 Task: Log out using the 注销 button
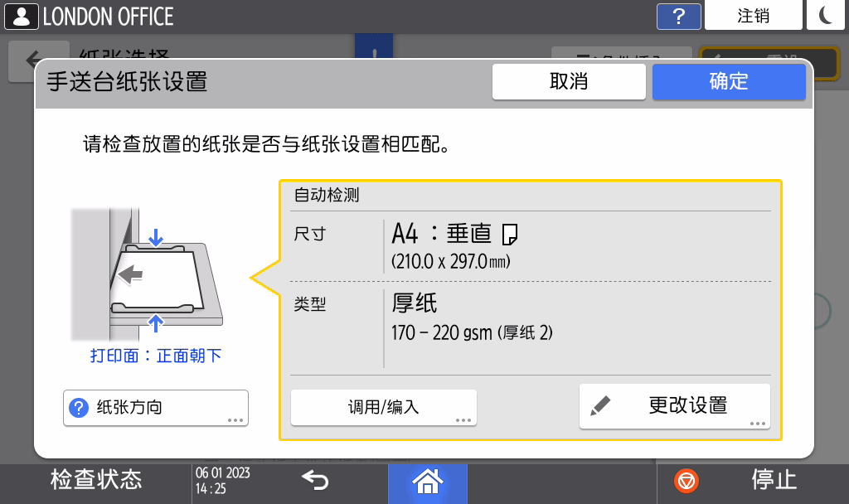[x=753, y=15]
